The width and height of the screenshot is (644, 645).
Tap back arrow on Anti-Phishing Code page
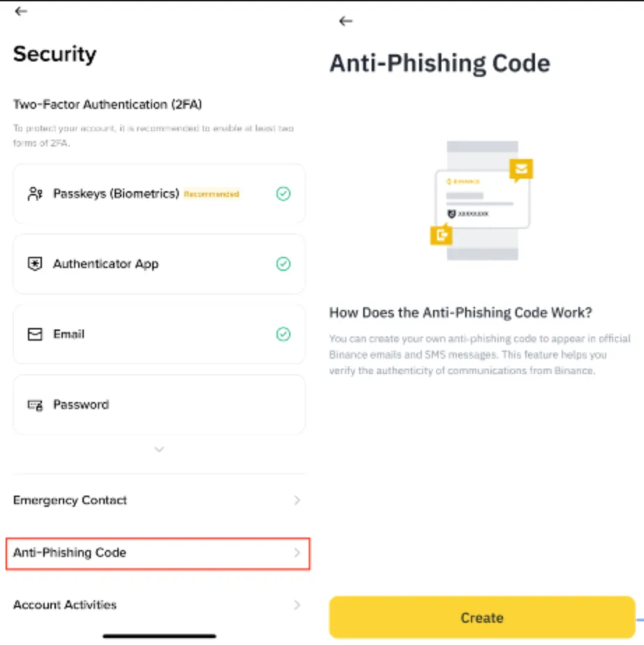click(345, 21)
